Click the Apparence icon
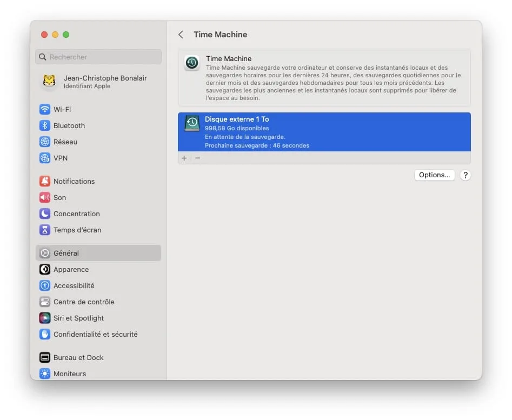The image size is (512, 420). click(45, 270)
